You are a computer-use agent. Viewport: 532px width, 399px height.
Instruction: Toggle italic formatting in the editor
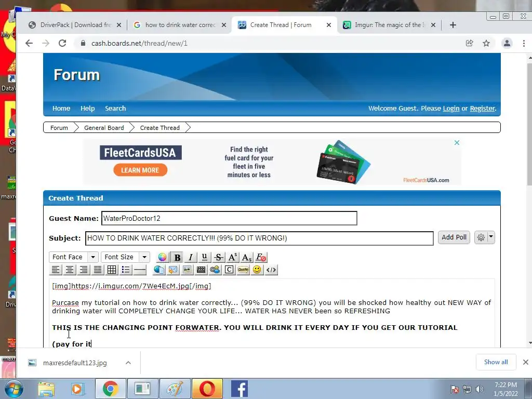click(190, 257)
